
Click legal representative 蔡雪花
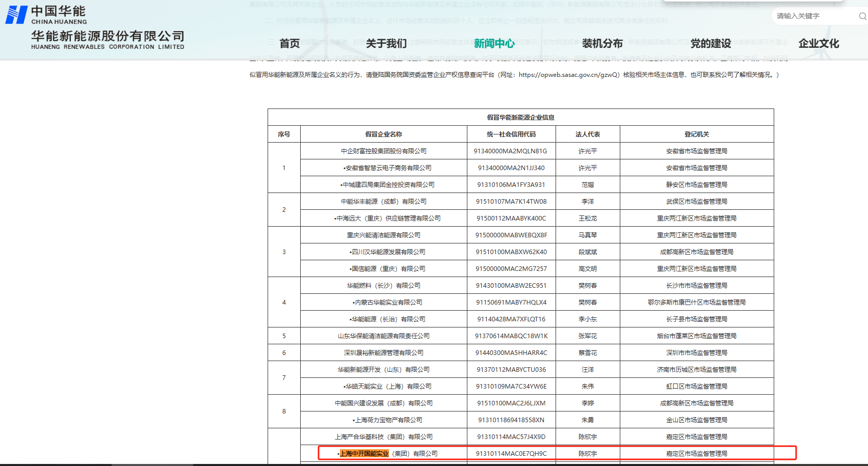click(588, 353)
